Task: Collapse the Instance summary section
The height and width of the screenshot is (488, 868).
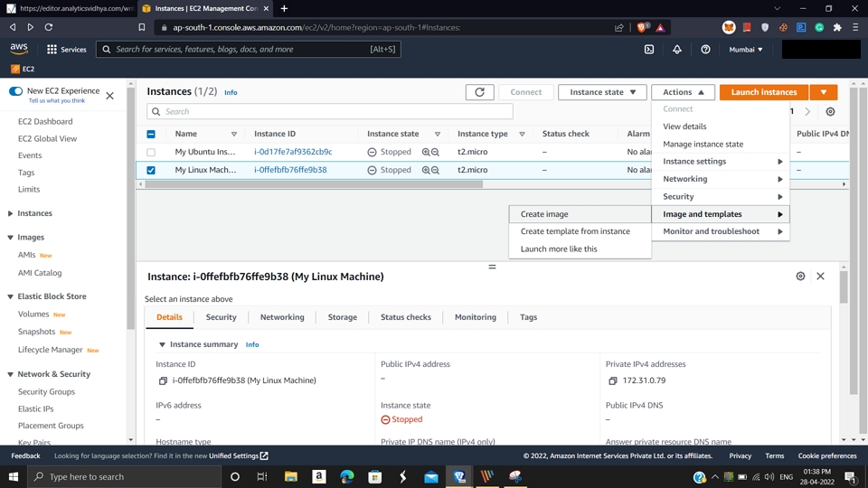Action: click(162, 344)
